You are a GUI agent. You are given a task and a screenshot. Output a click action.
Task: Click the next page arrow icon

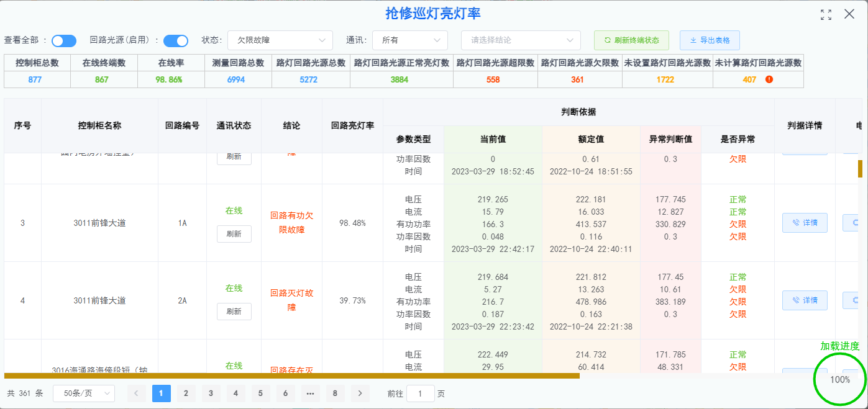tap(360, 393)
